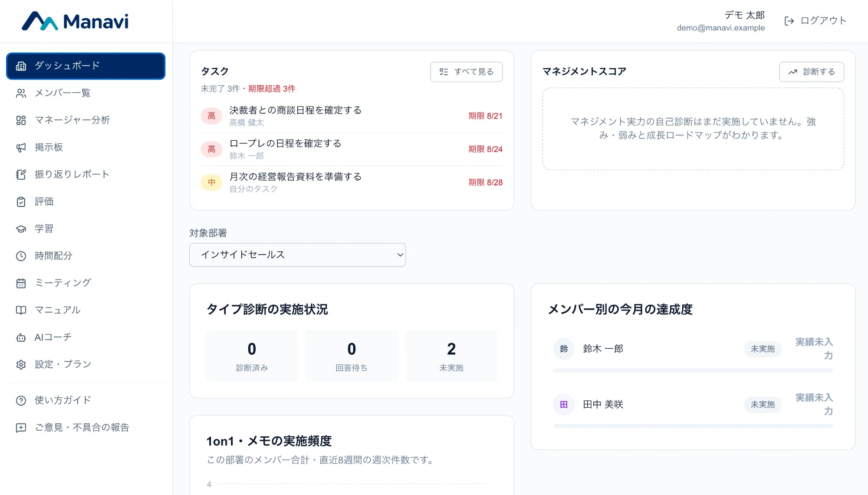Click the 学習 graduation cap icon
868x495 pixels.
point(21,229)
